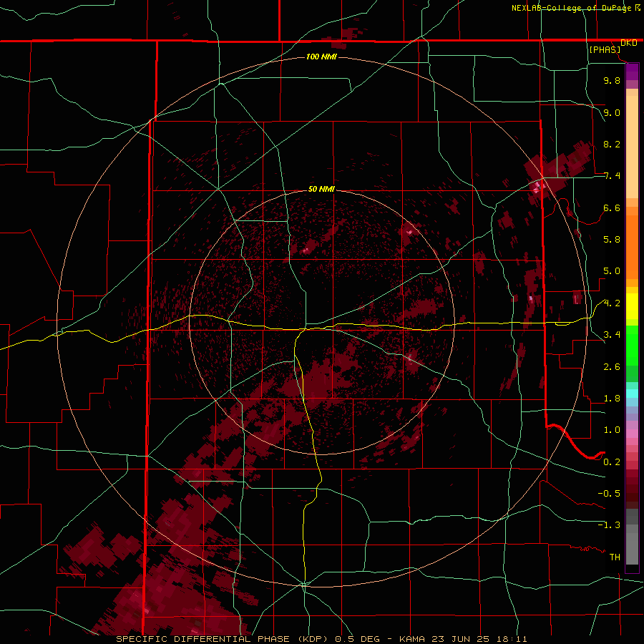Click the 1.0 value on the scale
The width and height of the screenshot is (644, 644).
point(612,430)
